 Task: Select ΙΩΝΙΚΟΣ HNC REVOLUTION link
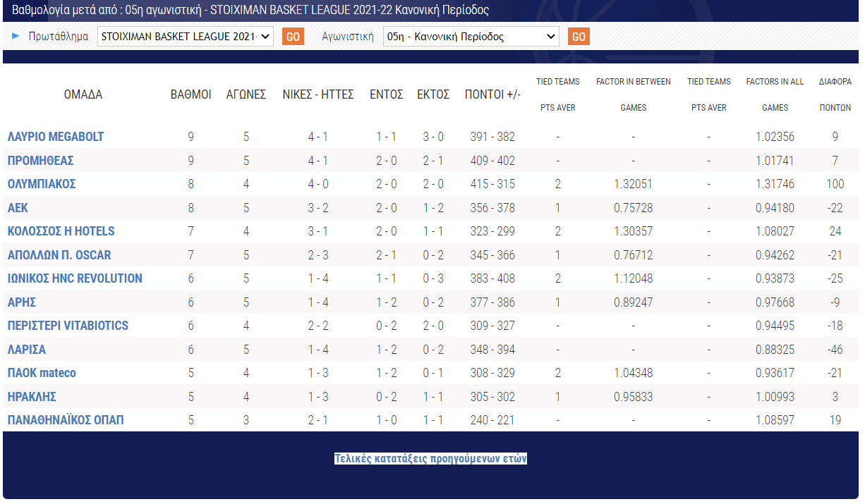point(75,278)
